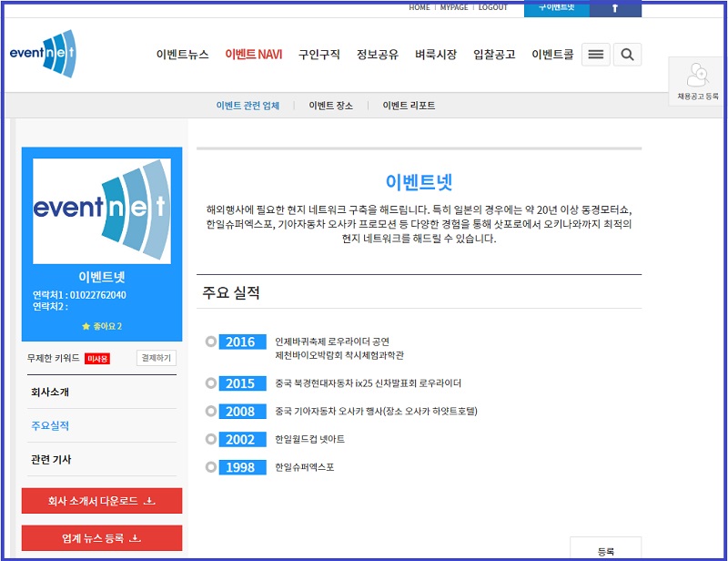
Task: Open 회사소개 in the sidebar
Action: [x=50, y=393]
